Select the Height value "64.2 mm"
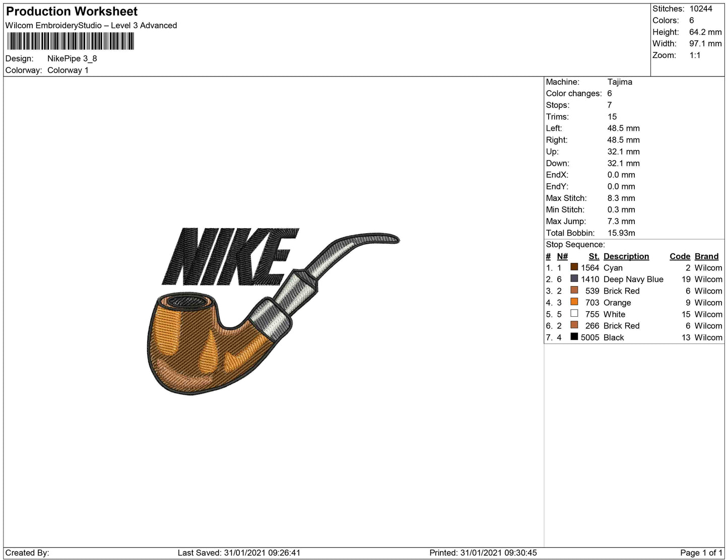Screen dimensions: 728x560 coord(705,32)
